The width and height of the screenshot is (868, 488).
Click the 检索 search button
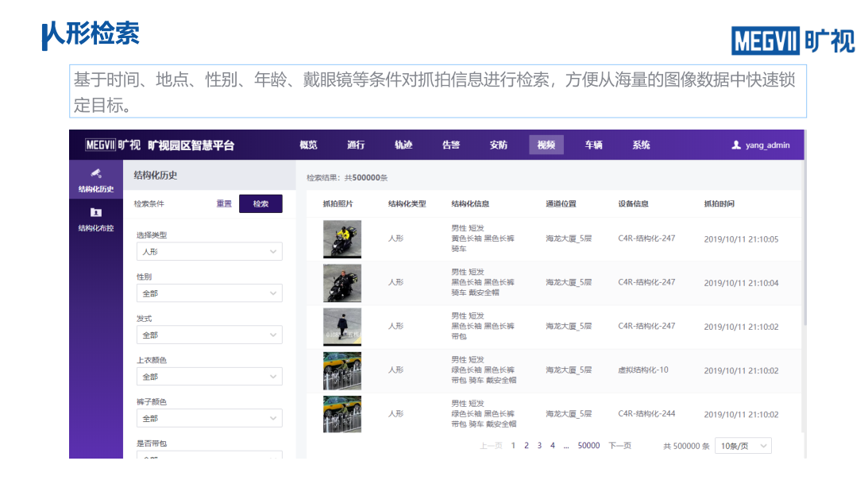[x=260, y=203]
